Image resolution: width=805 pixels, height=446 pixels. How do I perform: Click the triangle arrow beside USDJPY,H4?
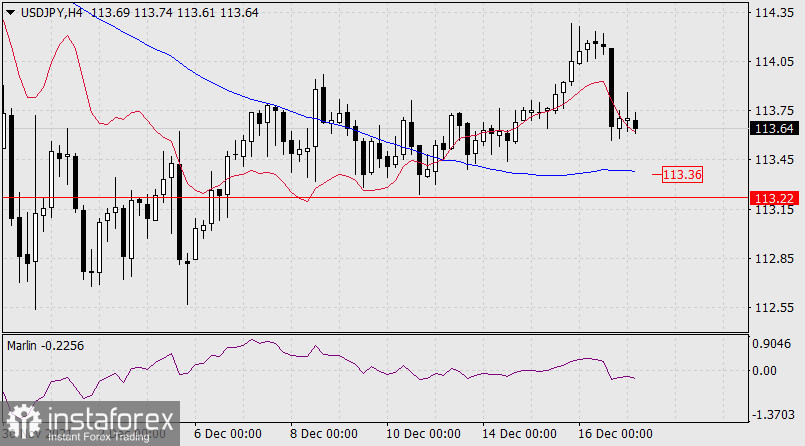coord(10,10)
